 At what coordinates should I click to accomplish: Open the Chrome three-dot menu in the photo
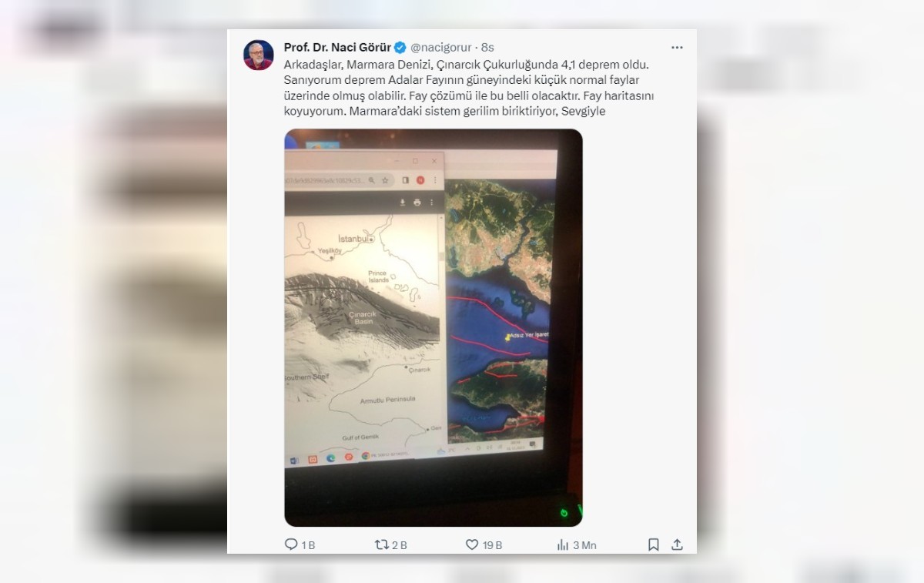(435, 180)
